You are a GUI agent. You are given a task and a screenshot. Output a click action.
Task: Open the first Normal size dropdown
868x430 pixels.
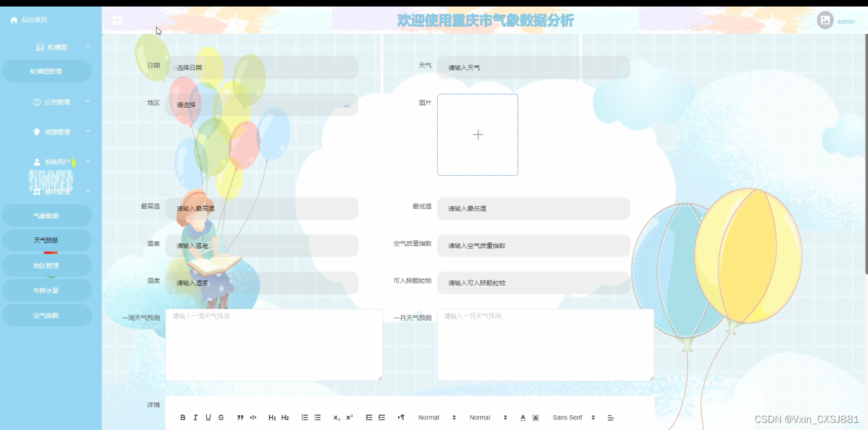pyautogui.click(x=437, y=418)
